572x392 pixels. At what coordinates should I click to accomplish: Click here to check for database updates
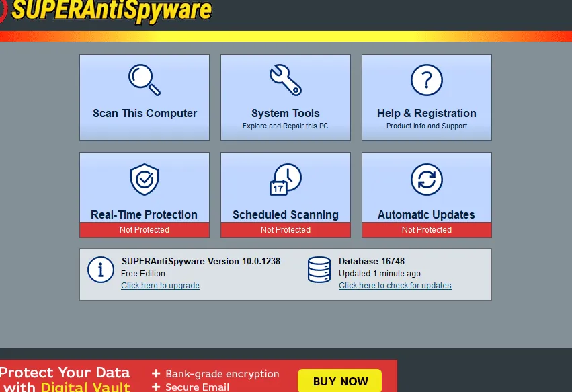click(x=395, y=285)
